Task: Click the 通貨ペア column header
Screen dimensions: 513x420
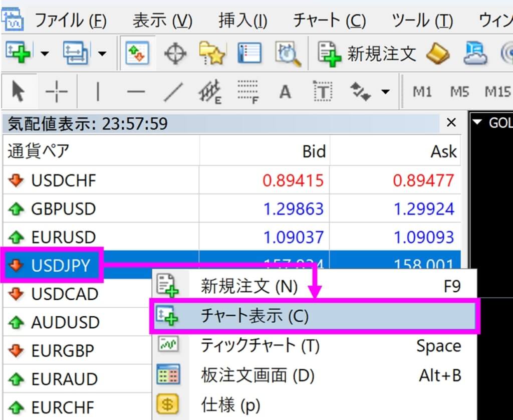Action: [101, 151]
